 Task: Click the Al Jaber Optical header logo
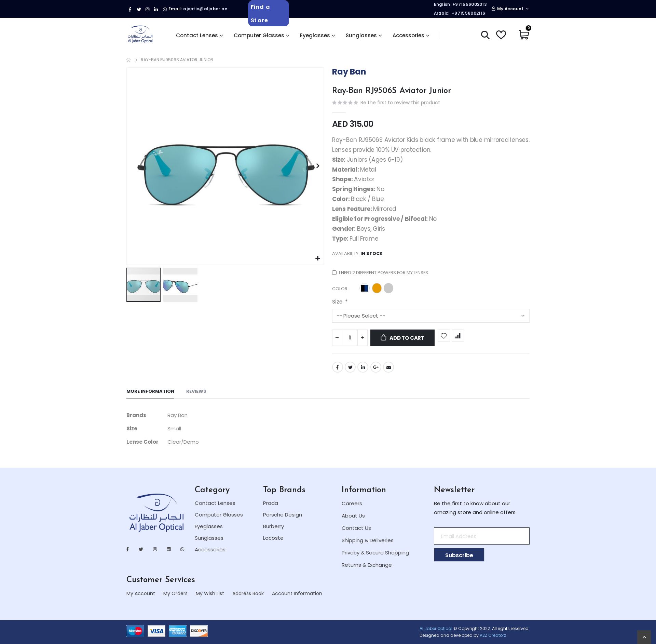[140, 34]
